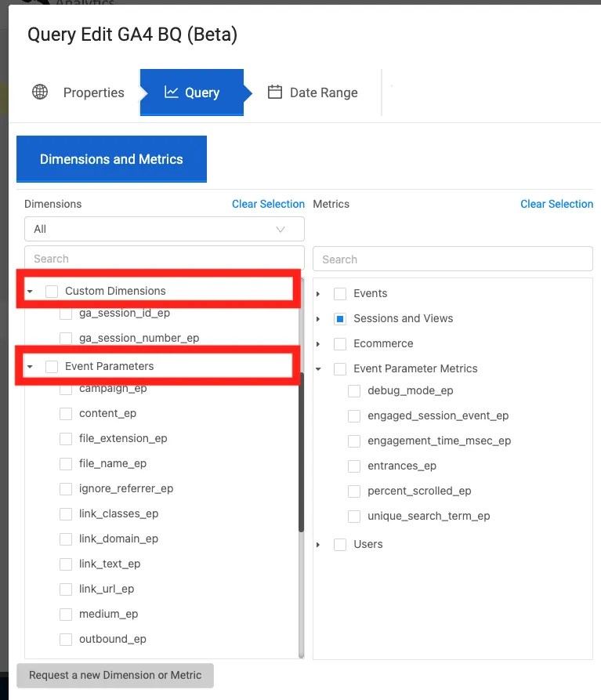Uncheck the Sessions and Views metric

(340, 318)
